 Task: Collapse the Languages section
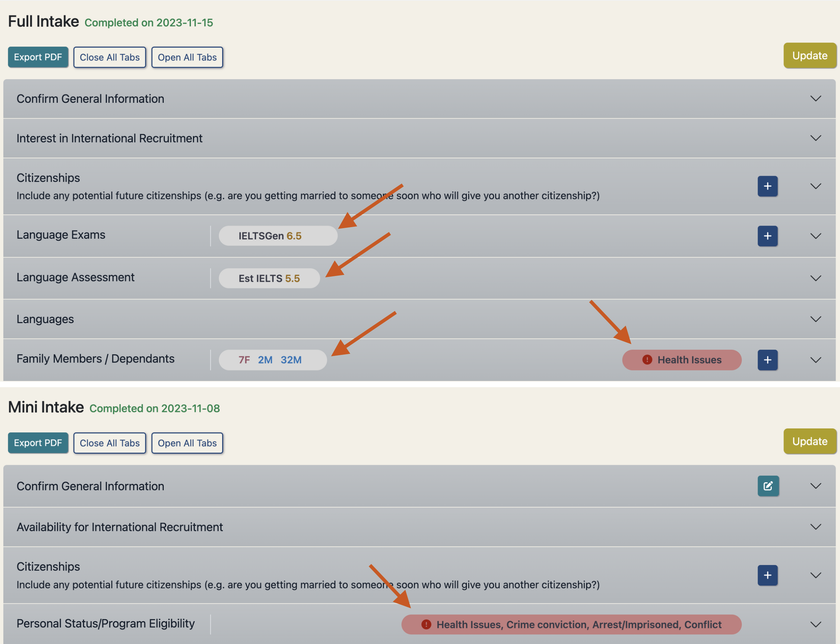[816, 319]
